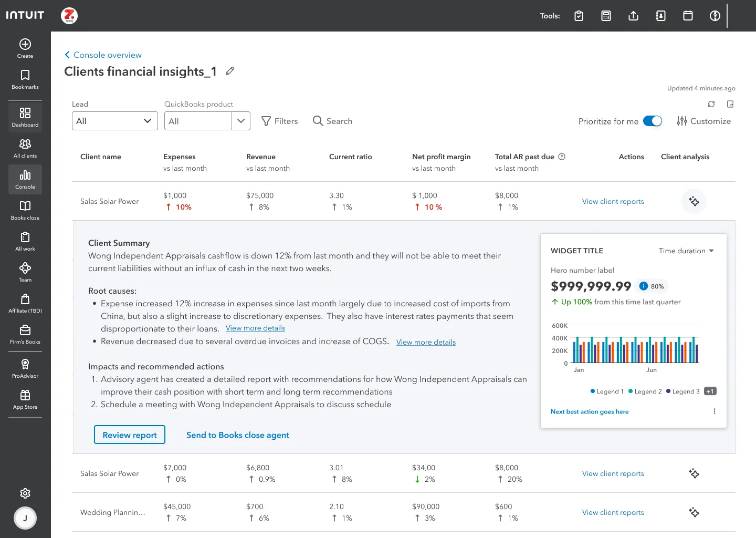Click the accessibility tool icon in header
Viewport: 756px width, 538px height.
(x=715, y=16)
